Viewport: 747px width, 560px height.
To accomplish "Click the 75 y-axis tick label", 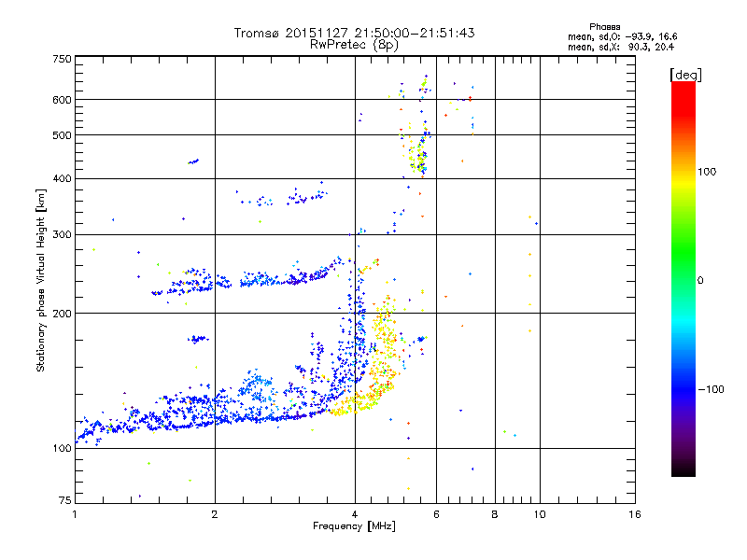I will 65,500.
